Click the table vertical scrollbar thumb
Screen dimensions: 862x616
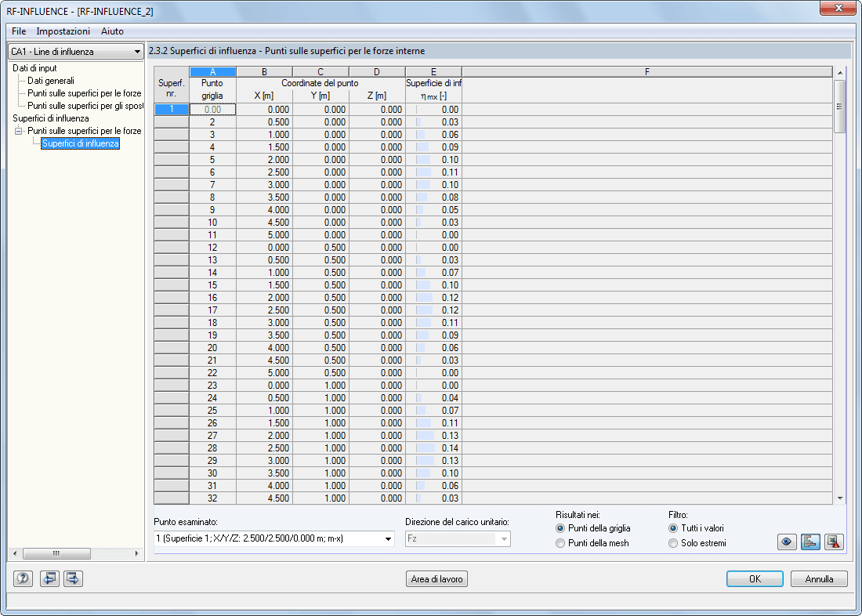pos(839,106)
